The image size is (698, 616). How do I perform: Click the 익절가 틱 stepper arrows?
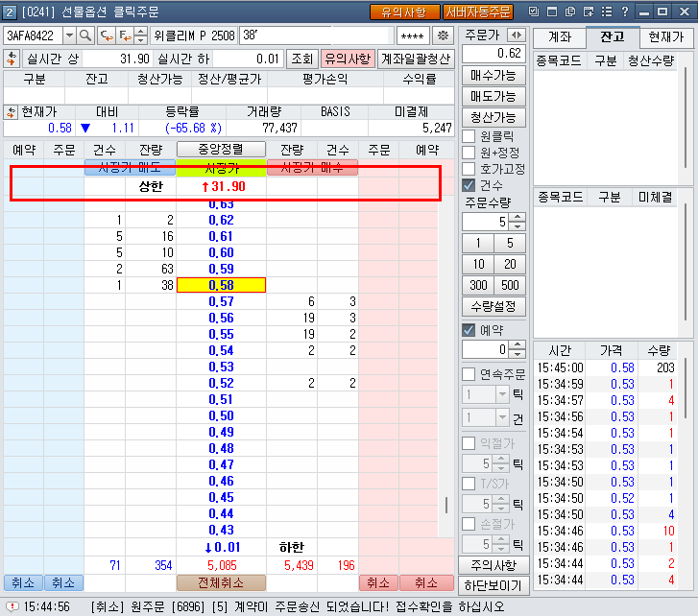click(501, 463)
